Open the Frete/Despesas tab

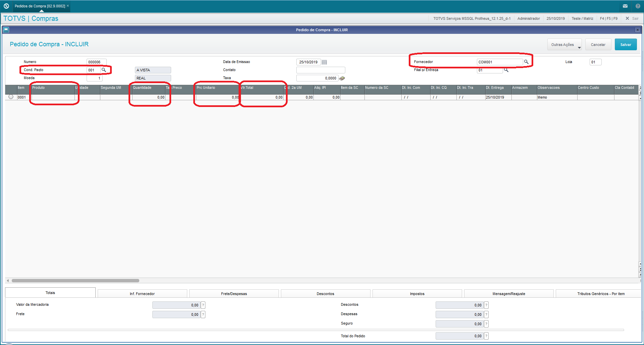[x=234, y=294]
